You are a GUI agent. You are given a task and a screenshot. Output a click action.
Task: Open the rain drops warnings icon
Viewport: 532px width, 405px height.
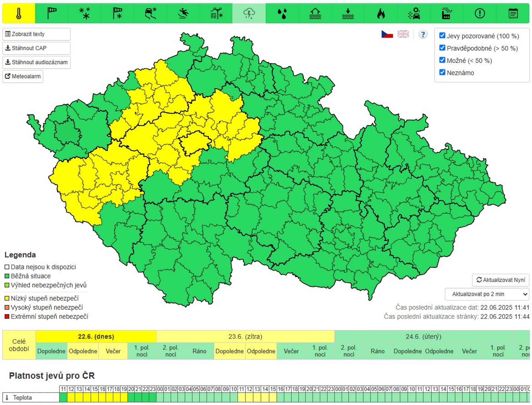coord(282,13)
